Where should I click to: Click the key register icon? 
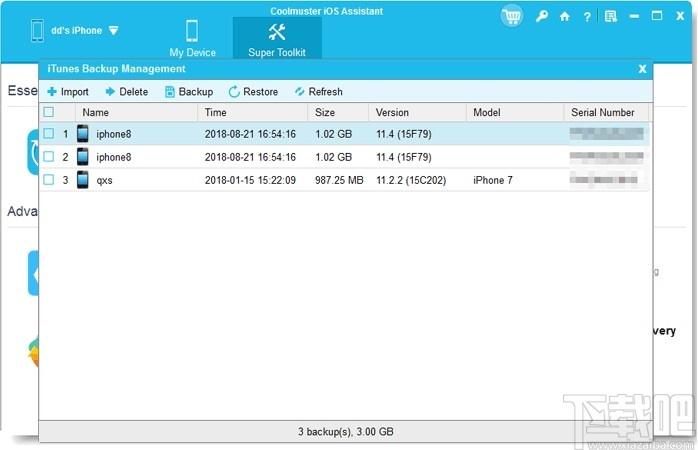coord(541,16)
